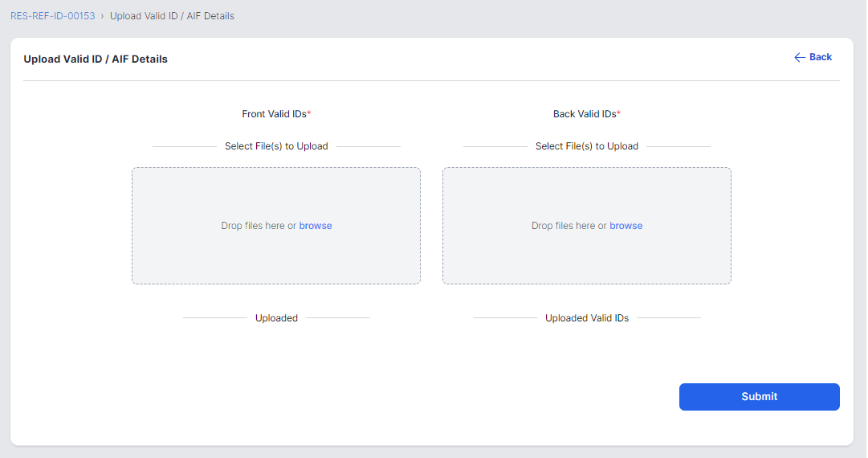
Task: Select the current breadcrumb Upload Valid ID / AIF Details
Action: tap(172, 16)
